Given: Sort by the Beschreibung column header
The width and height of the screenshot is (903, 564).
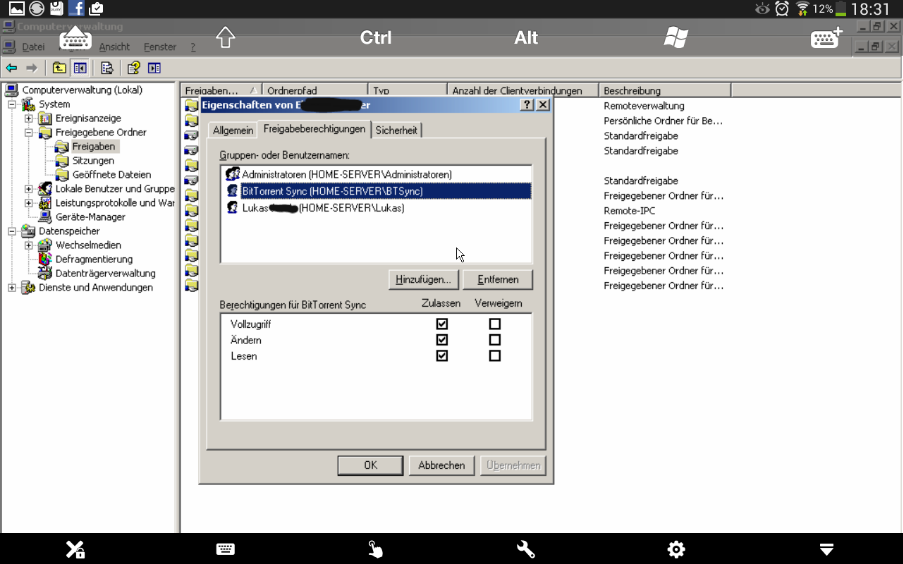Looking at the screenshot, I should pyautogui.click(x=665, y=90).
